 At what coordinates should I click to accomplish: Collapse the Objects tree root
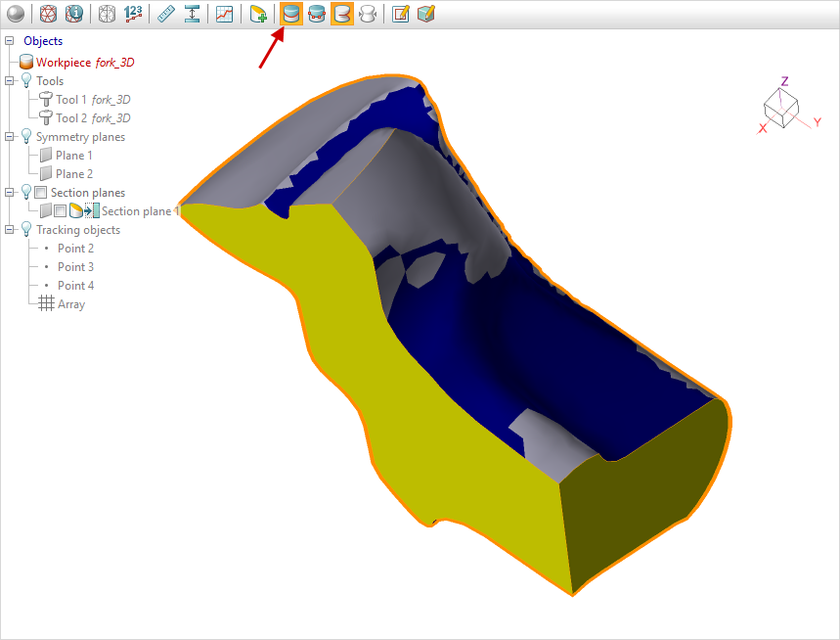(x=10, y=41)
